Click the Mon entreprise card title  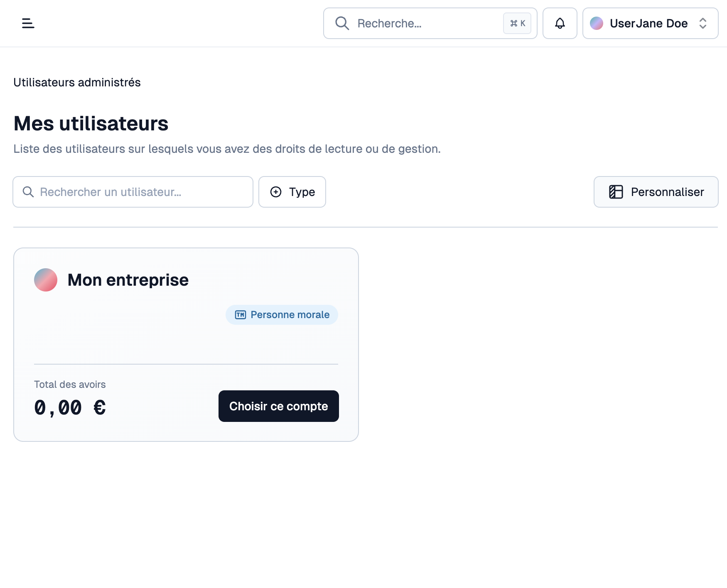(128, 280)
